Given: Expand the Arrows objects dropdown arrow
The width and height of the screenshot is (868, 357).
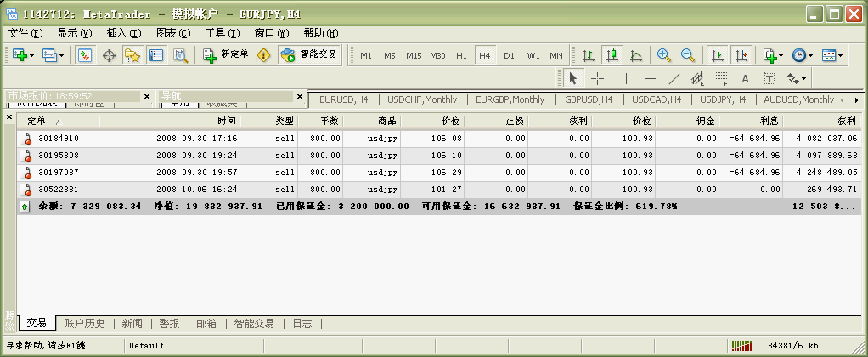Looking at the screenshot, I should (x=803, y=79).
